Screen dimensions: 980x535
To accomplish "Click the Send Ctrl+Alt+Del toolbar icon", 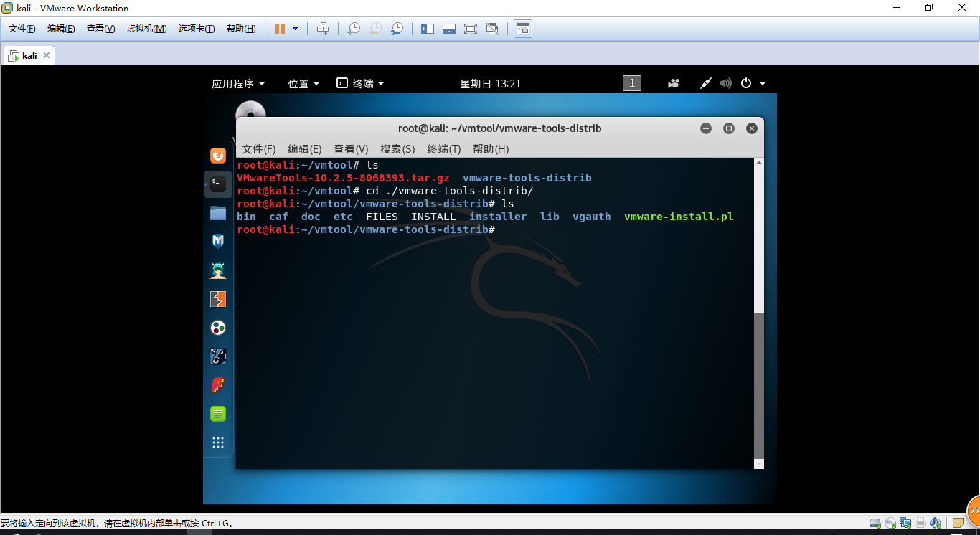I will pyautogui.click(x=323, y=29).
